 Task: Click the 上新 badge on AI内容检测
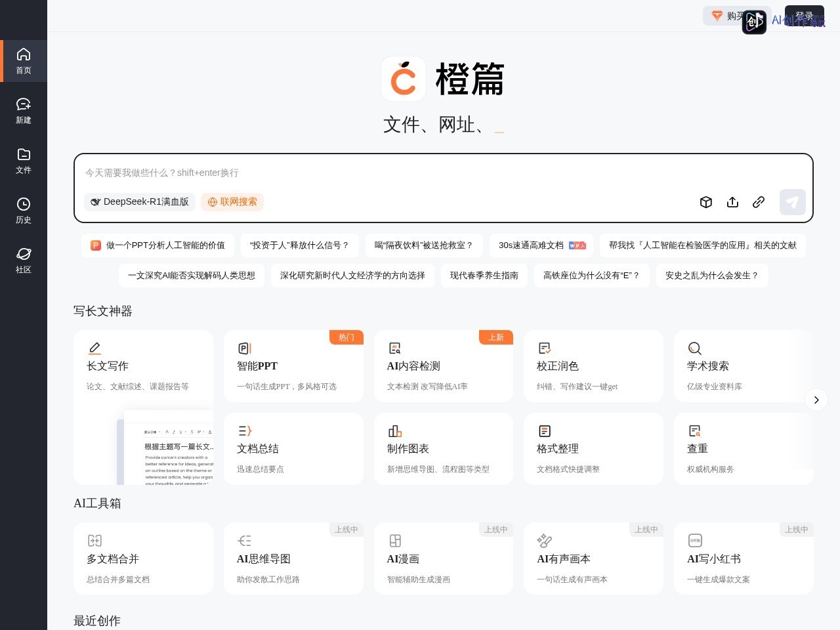coord(496,337)
